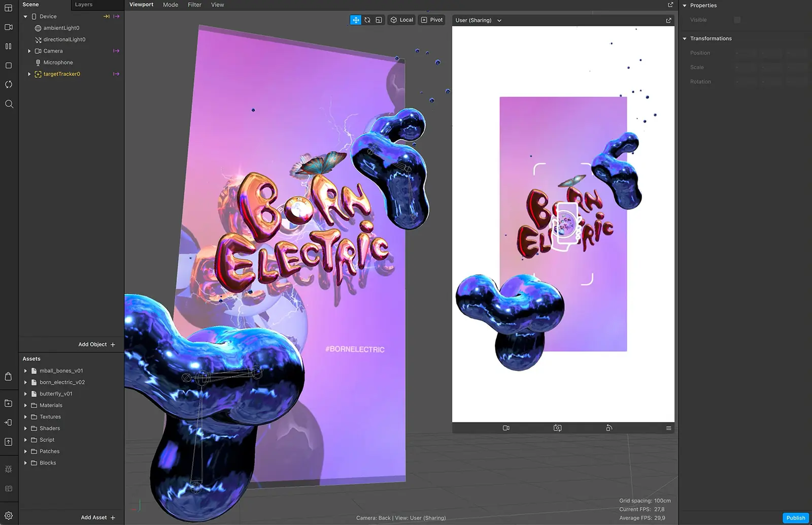Expand the Textures folder

click(25, 417)
